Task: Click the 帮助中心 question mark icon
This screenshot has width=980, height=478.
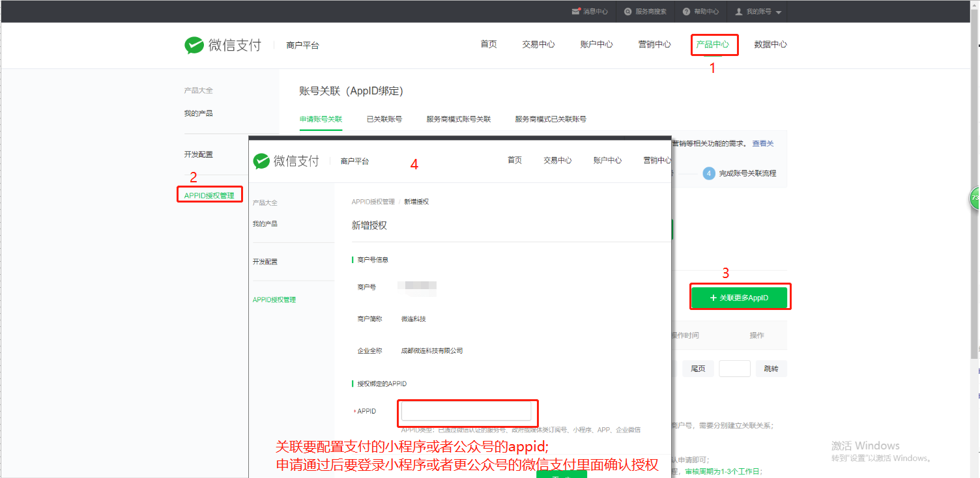Action: tap(686, 12)
